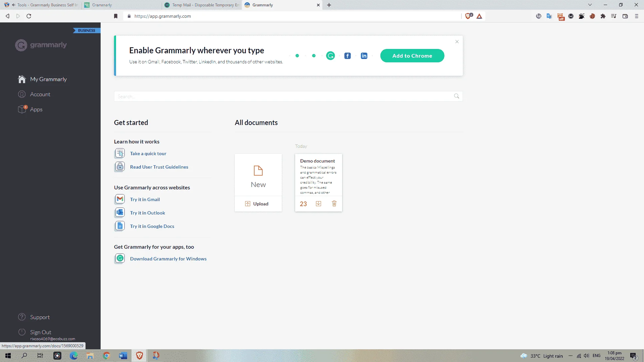Open the browser extensions puzzle icon
This screenshot has width=644, height=362.
pyautogui.click(x=603, y=16)
